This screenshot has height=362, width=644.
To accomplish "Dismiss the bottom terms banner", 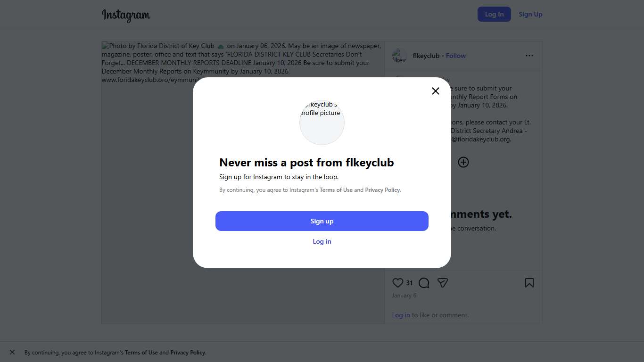I will click(x=12, y=352).
